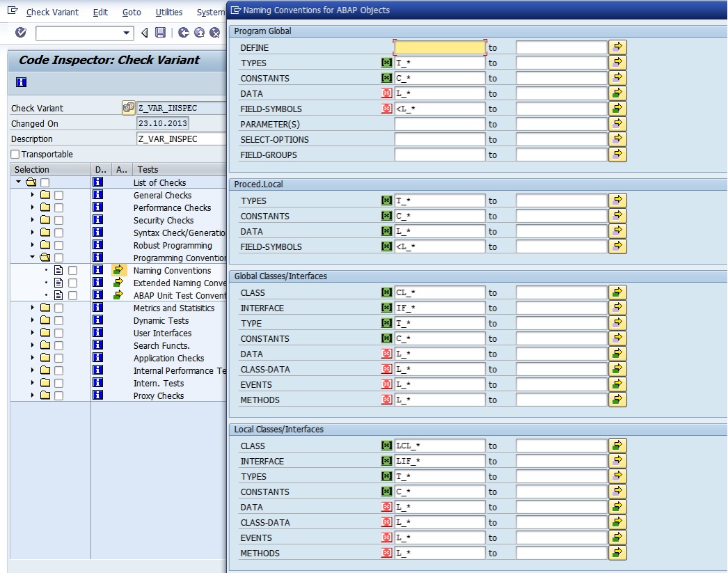
Task: Click green selection option icon for Program Global CONSTANTS
Action: (x=387, y=77)
